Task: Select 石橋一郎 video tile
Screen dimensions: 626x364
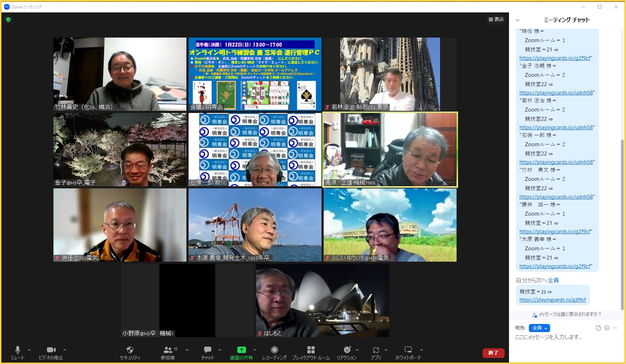Action: click(x=255, y=150)
